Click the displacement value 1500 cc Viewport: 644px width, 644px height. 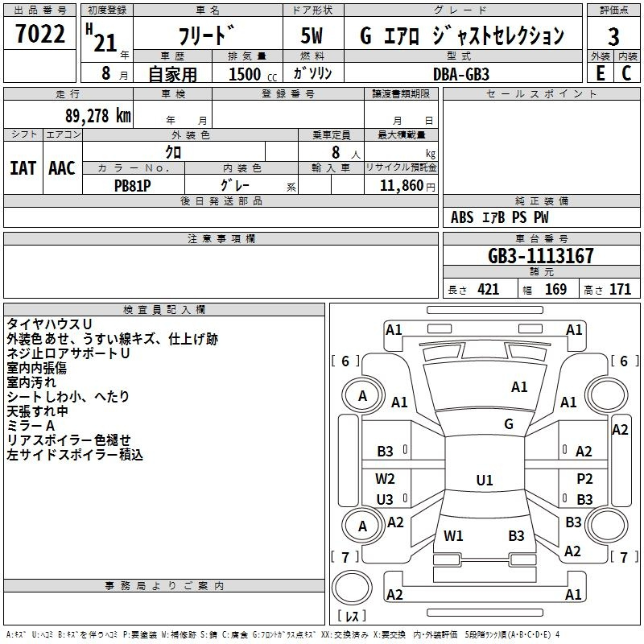tap(253, 74)
